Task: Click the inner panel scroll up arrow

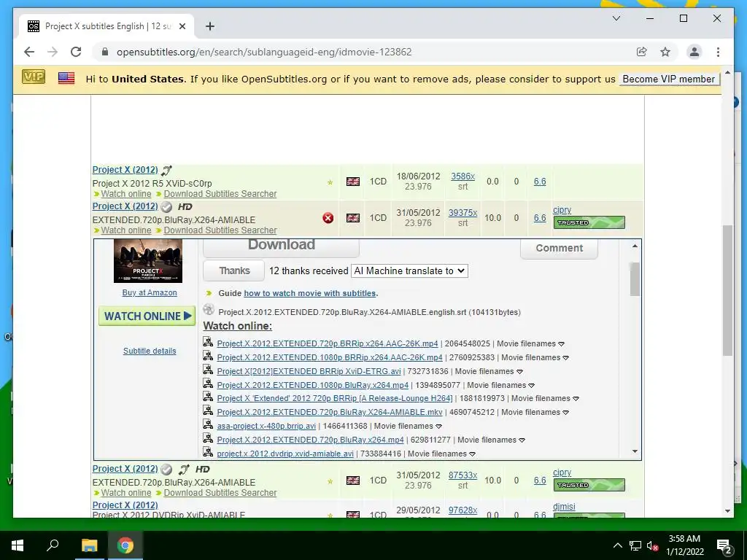Action: point(635,246)
